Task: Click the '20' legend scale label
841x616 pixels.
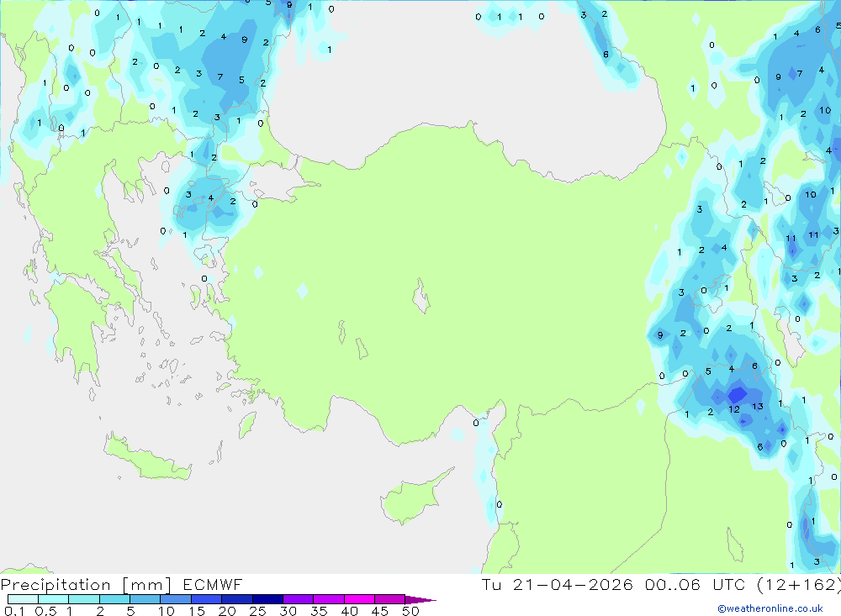Action: [x=227, y=611]
